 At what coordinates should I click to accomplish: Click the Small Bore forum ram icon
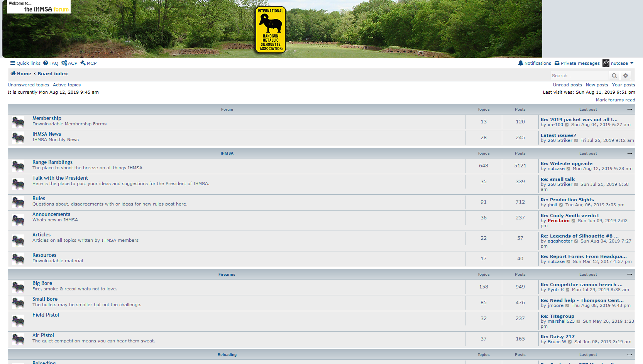[x=18, y=303]
